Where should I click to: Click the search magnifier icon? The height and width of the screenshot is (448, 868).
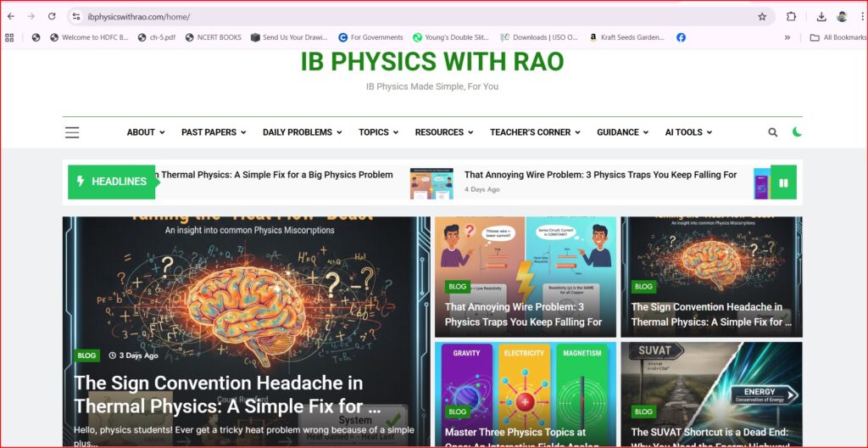pyautogui.click(x=772, y=132)
